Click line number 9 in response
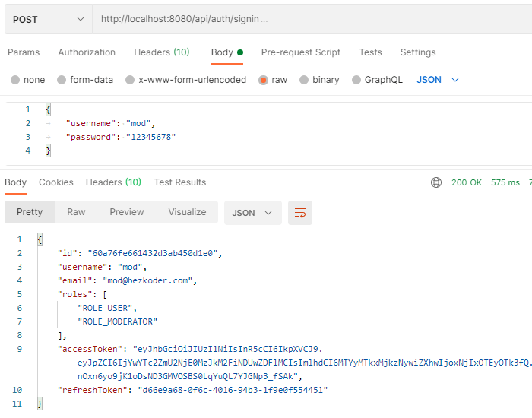Viewport: 532px width, 418px height. [20, 349]
